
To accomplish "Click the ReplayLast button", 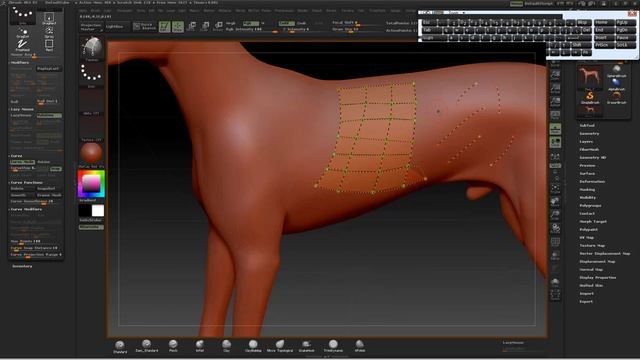I will [48, 69].
